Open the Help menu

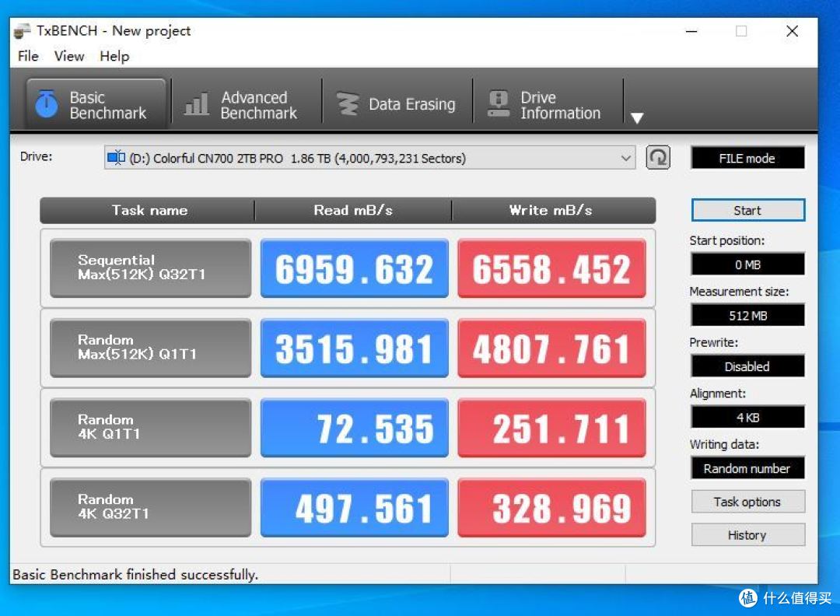(x=114, y=56)
